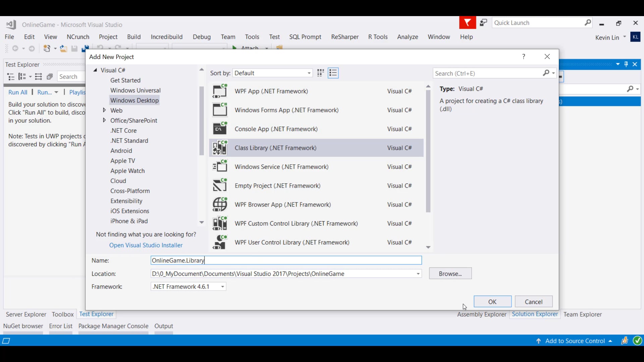This screenshot has width=644, height=362.
Task: Click the Windows Service template icon
Action: tap(220, 167)
